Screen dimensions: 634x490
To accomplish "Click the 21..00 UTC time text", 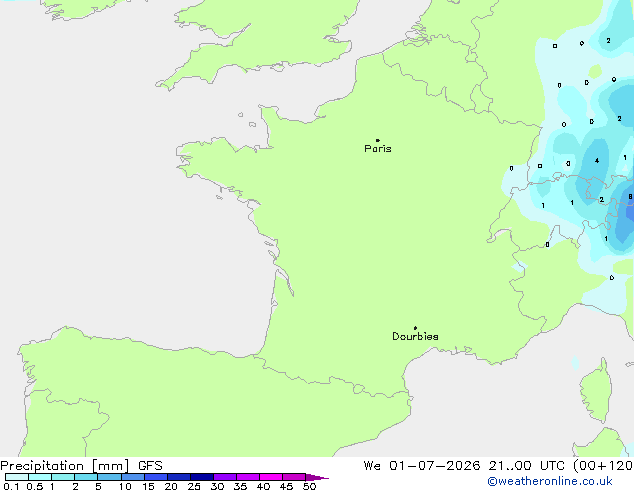I will point(526,466).
